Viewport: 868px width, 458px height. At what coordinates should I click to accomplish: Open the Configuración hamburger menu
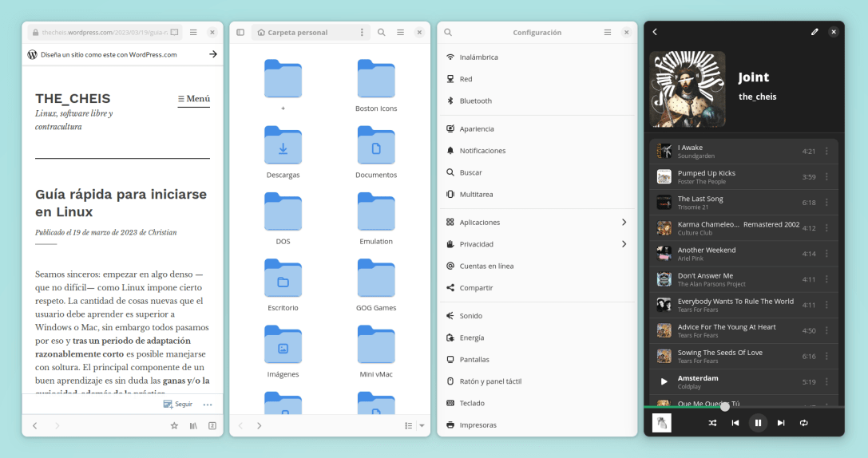607,32
